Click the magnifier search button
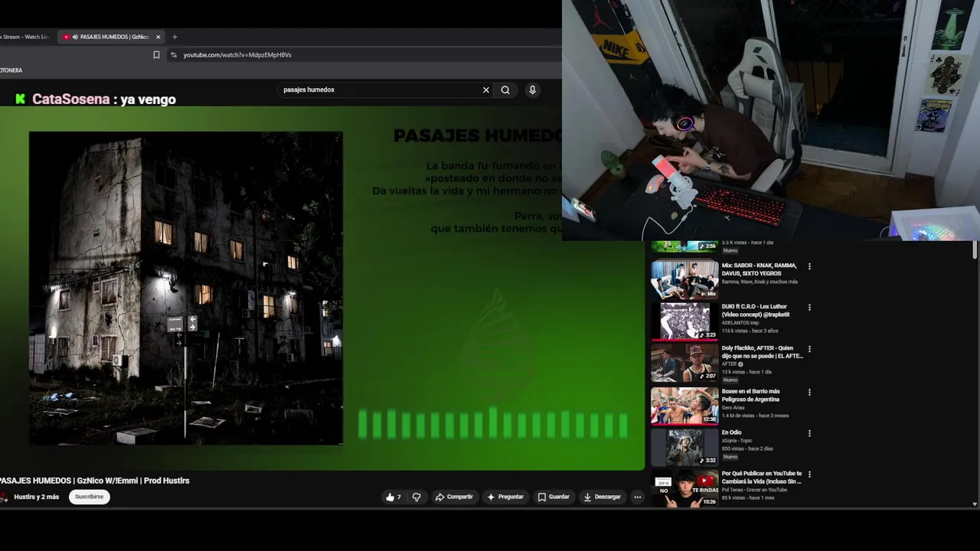The width and height of the screenshot is (980, 551). tap(505, 90)
